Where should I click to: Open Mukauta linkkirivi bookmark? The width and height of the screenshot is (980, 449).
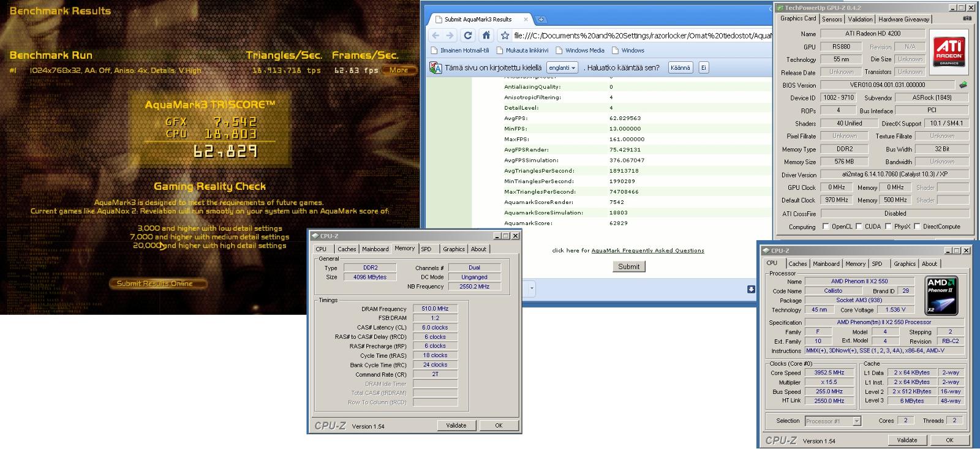pos(522,50)
